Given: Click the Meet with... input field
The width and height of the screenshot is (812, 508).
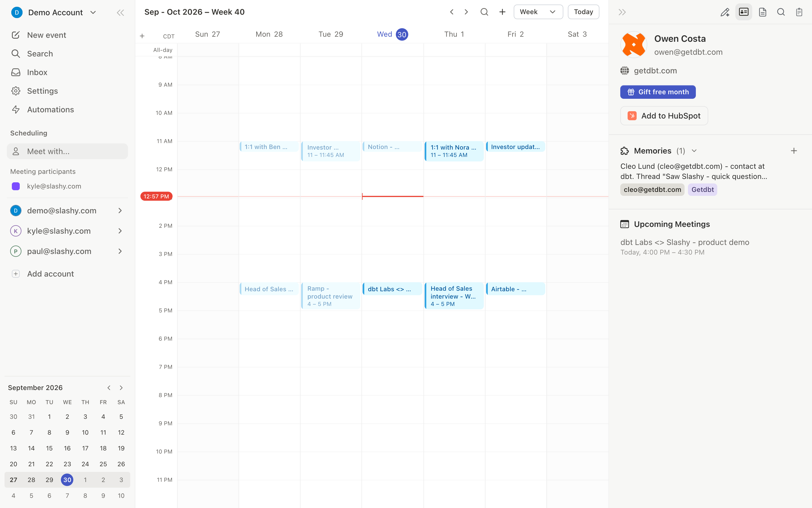Looking at the screenshot, I should [x=67, y=152].
